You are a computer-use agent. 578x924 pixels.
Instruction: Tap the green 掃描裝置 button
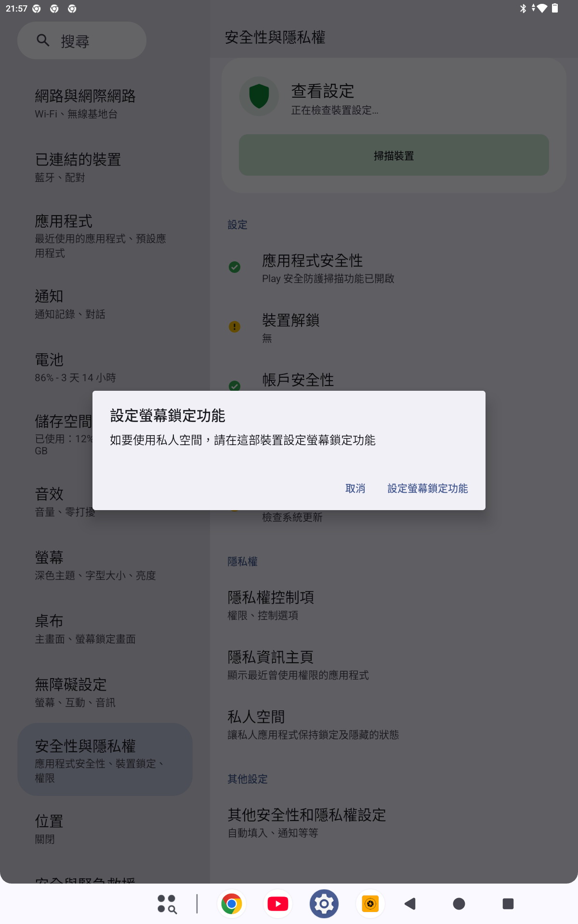pos(394,155)
